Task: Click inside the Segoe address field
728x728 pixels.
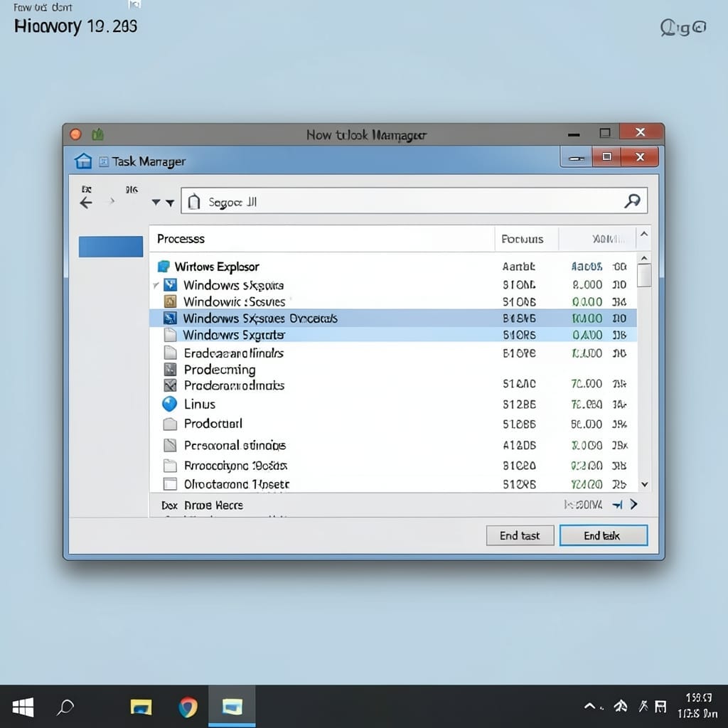Action: click(414, 201)
